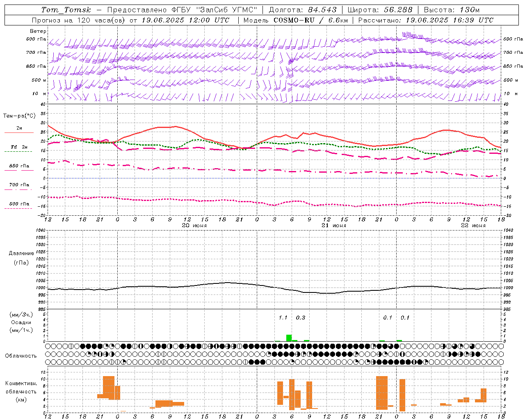Click the Долгота: 84.543 value
The width and height of the screenshot is (525, 420).
click(x=303, y=10)
